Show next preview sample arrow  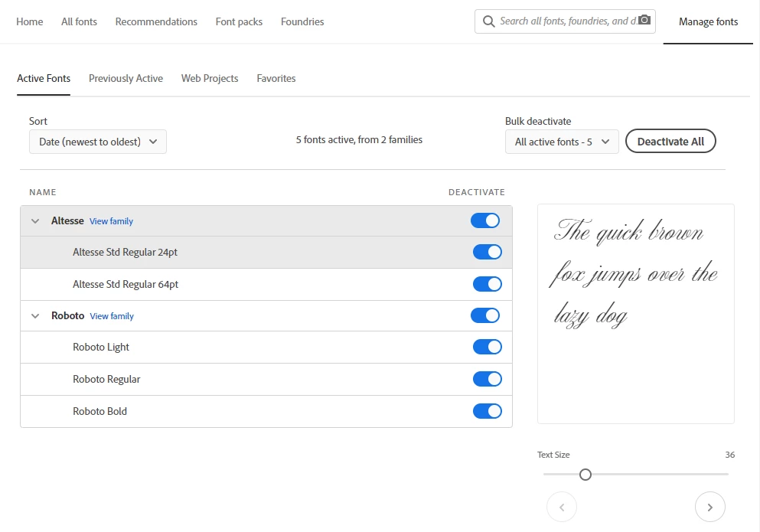(709, 508)
